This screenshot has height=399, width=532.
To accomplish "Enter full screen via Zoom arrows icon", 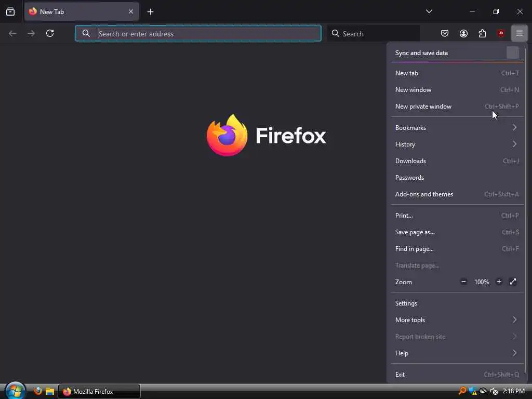I will click(513, 282).
